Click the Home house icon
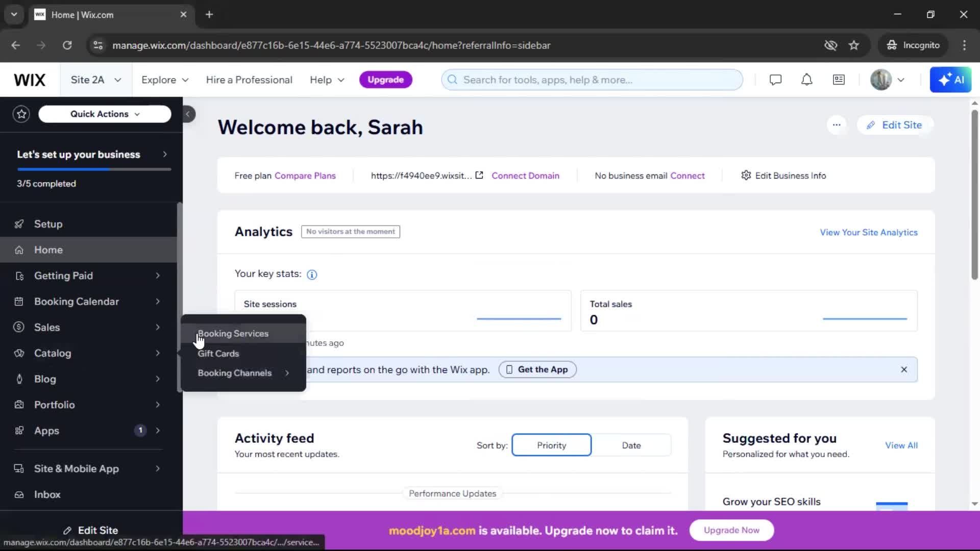 (x=19, y=250)
